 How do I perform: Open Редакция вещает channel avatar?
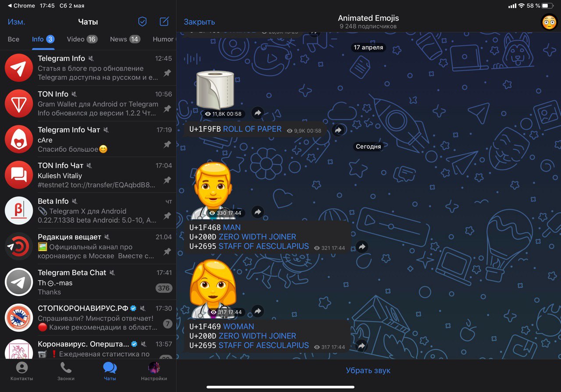(x=19, y=246)
